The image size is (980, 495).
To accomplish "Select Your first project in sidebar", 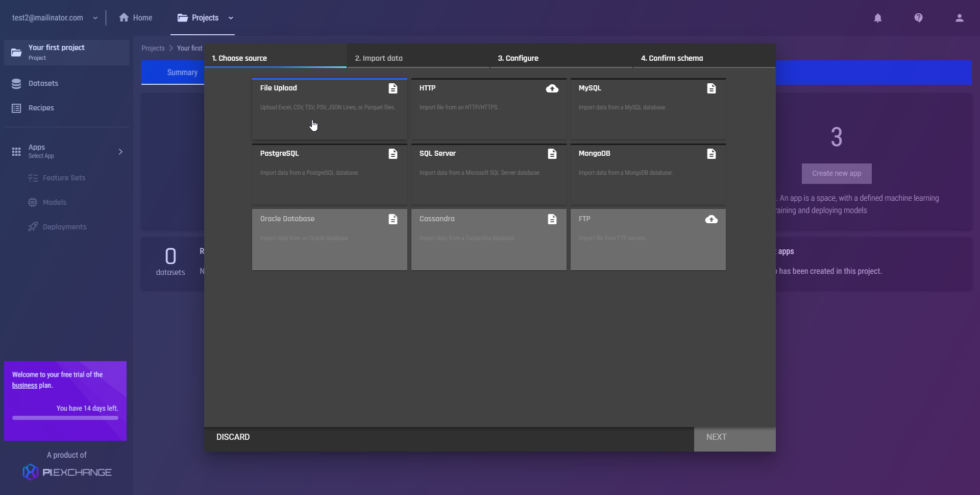I will pyautogui.click(x=66, y=53).
